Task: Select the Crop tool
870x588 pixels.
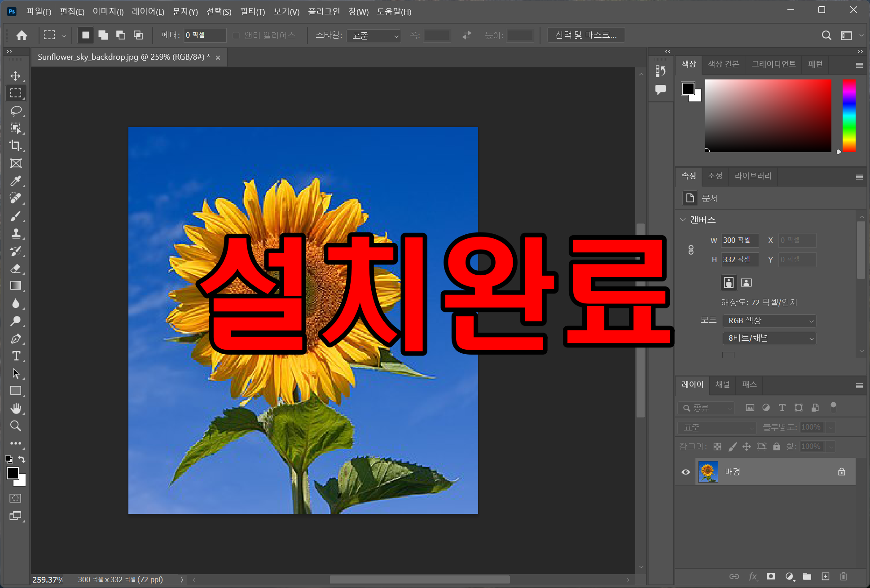Action: pos(16,145)
